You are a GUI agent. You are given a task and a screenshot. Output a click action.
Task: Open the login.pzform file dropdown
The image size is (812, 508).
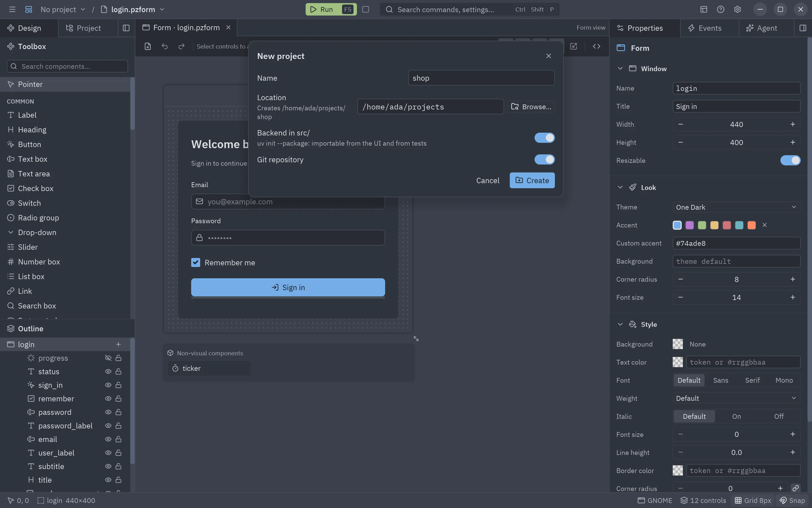coord(133,9)
